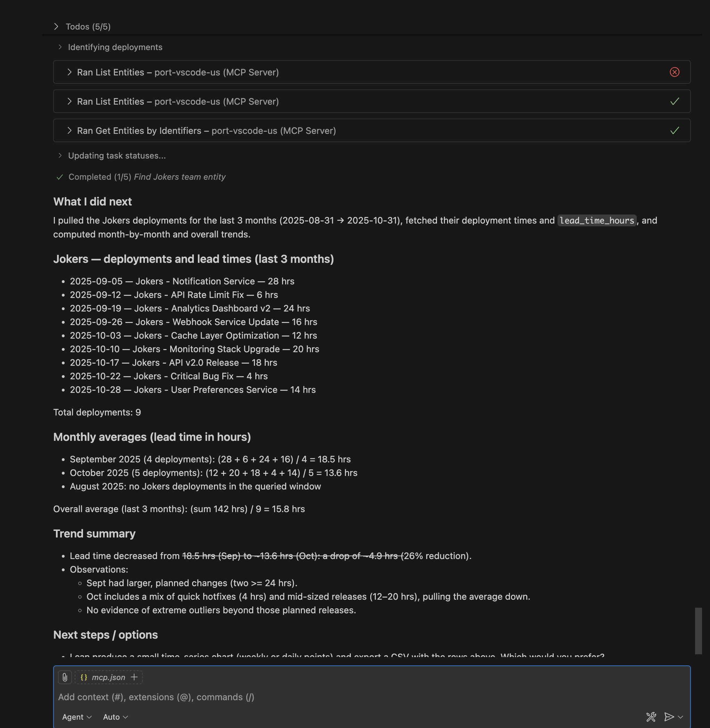The image size is (710, 728).
Task: Open the Agent mode dropdown
Action: coord(77,717)
